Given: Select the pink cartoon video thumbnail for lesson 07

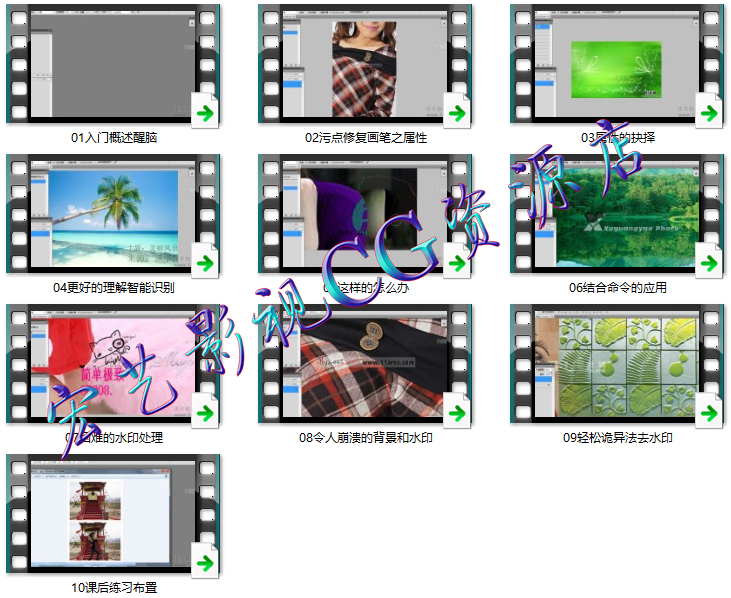Looking at the screenshot, I should (x=113, y=364).
